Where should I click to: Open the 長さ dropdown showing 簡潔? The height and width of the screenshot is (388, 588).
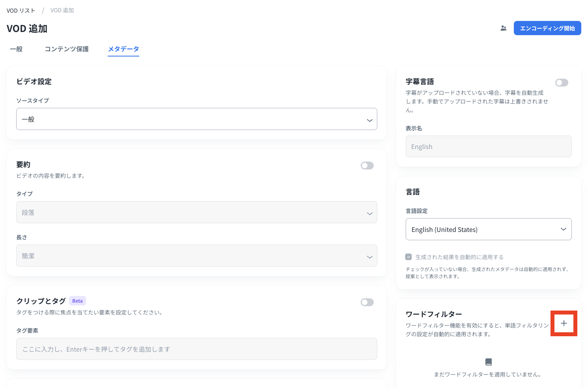[197, 256]
